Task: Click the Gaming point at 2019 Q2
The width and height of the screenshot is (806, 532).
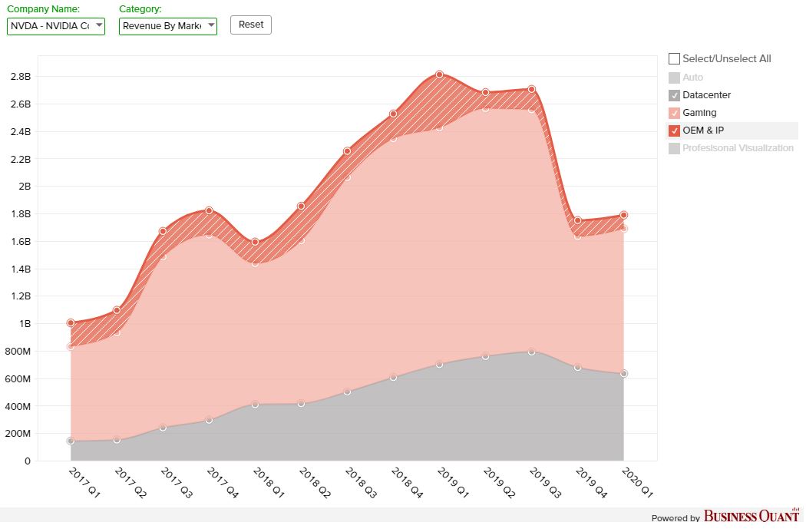Action: (x=486, y=108)
